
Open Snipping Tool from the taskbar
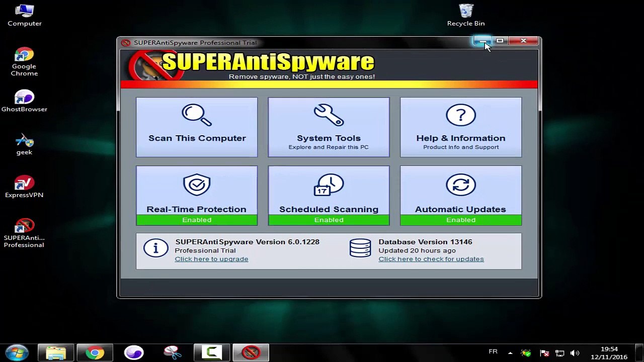173,352
